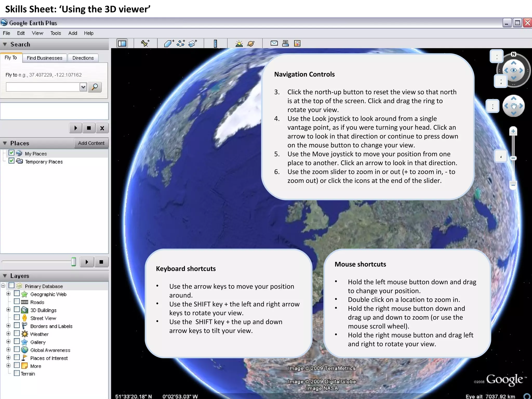
Task: Toggle the sunlight icon in the toolbar
Action: pos(239,43)
